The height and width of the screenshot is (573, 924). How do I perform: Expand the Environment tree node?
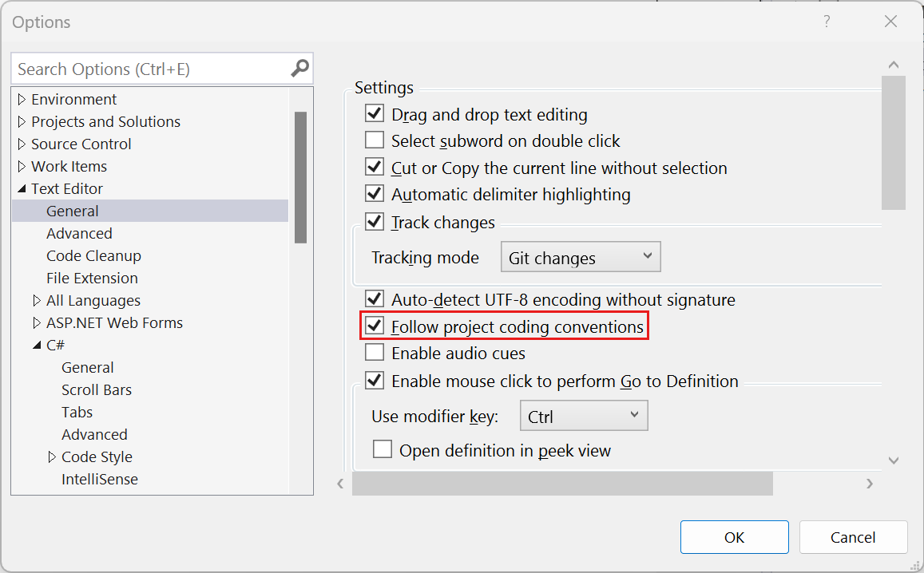tap(22, 99)
